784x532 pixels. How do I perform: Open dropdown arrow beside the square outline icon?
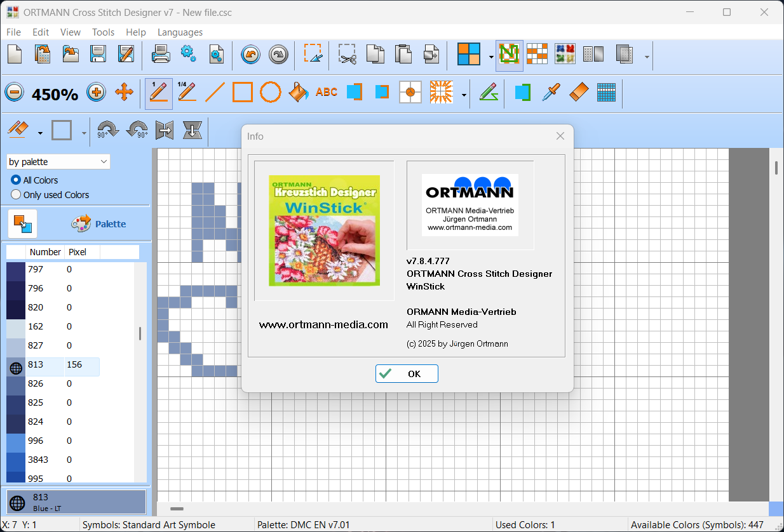84,133
